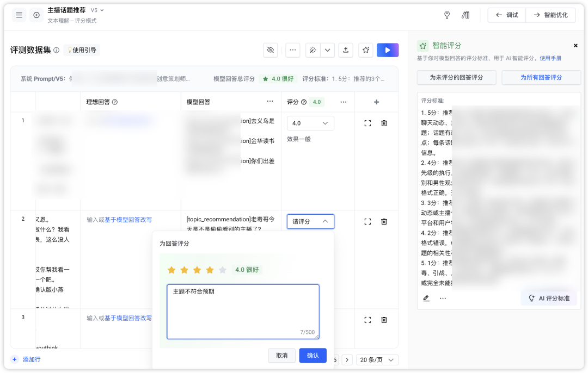Click the blue run play button
Image resolution: width=588 pixels, height=373 pixels.
point(388,50)
